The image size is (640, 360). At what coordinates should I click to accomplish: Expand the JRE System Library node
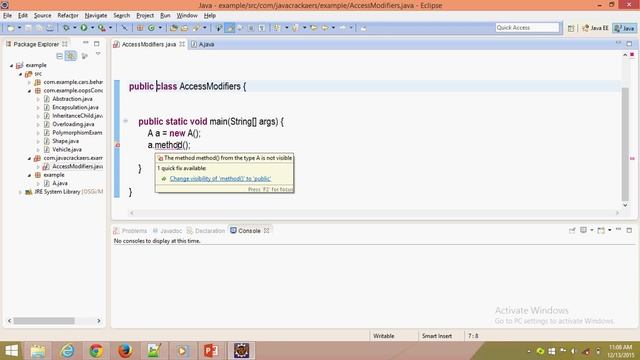coord(20,192)
